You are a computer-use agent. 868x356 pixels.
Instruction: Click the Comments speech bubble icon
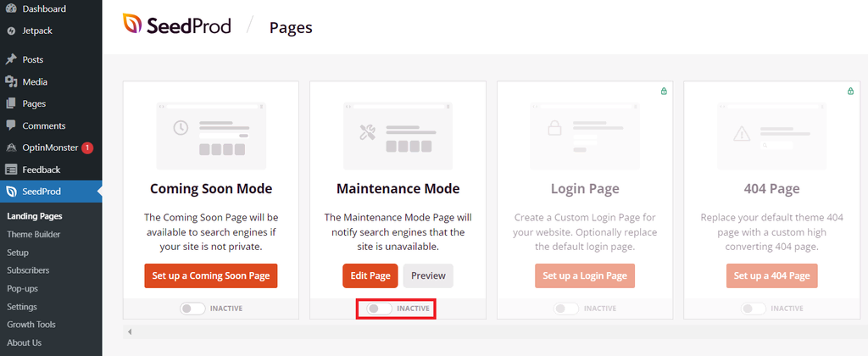pos(11,125)
